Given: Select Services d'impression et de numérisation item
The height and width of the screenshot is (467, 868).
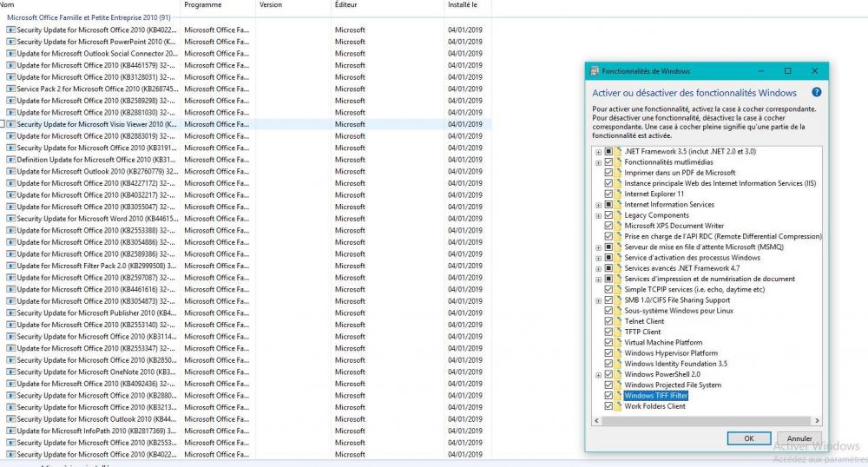Looking at the screenshot, I should pos(710,279).
